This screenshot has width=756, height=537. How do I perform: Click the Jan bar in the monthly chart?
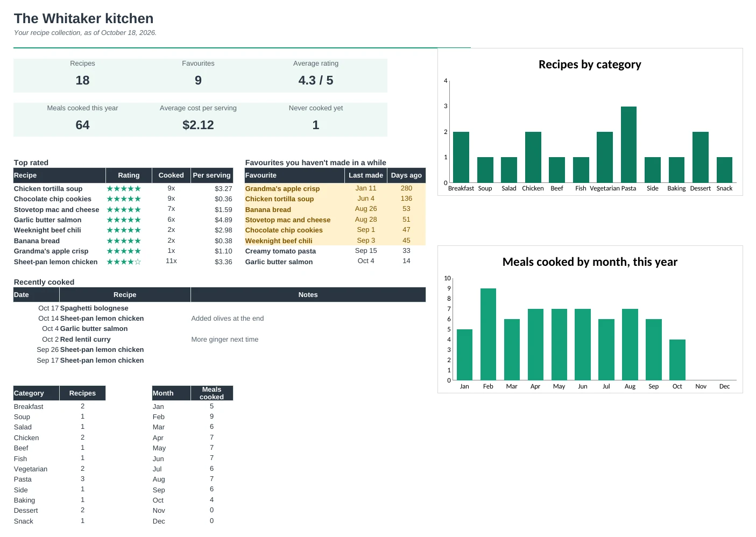(x=464, y=355)
